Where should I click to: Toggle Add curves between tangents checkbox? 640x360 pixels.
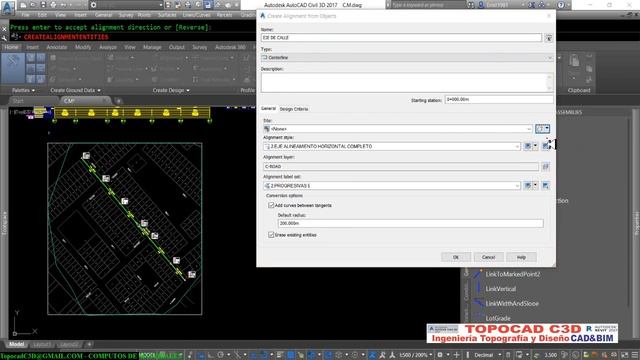[271, 205]
